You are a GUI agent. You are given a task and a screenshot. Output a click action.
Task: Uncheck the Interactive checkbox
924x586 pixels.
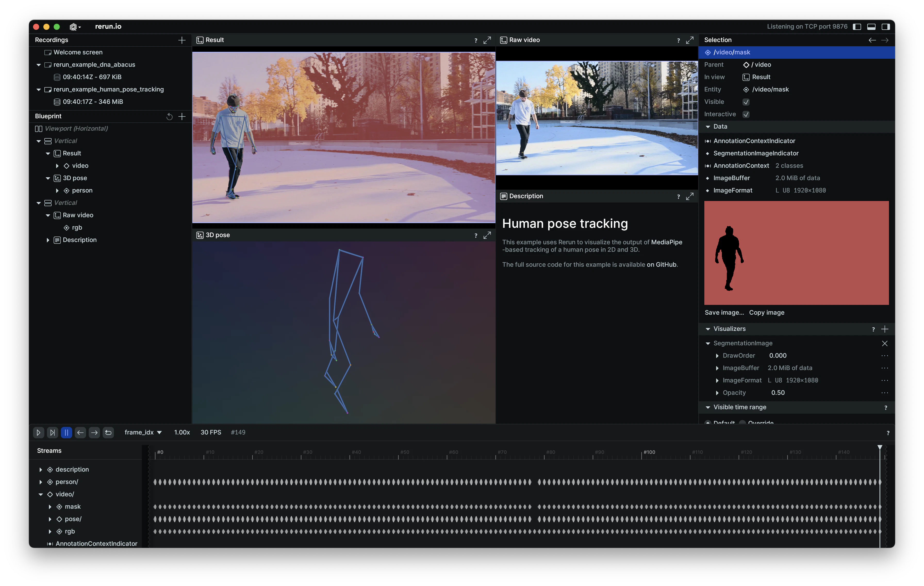pyautogui.click(x=746, y=114)
